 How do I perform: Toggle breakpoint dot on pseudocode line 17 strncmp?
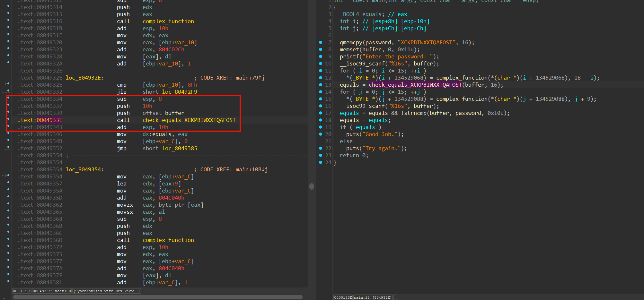321,113
